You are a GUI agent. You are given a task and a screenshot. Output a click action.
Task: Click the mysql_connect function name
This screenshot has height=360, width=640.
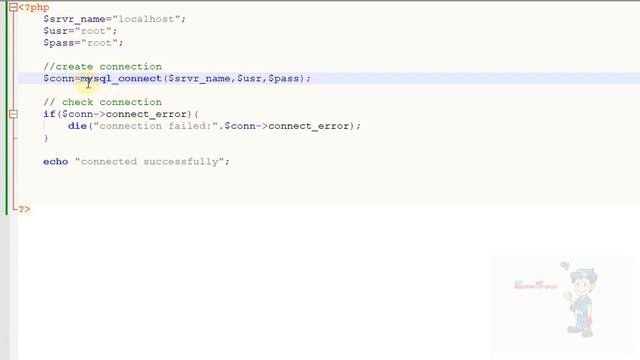pos(121,78)
